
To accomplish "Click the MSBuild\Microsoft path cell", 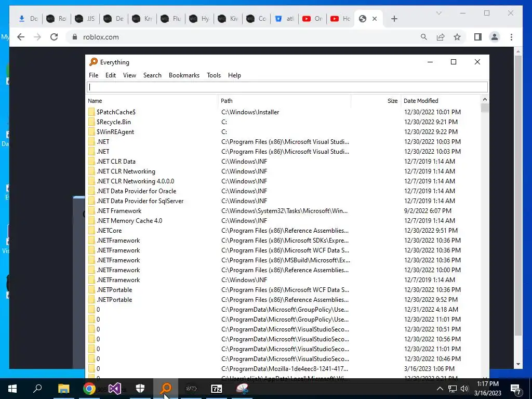I will click(x=286, y=260).
